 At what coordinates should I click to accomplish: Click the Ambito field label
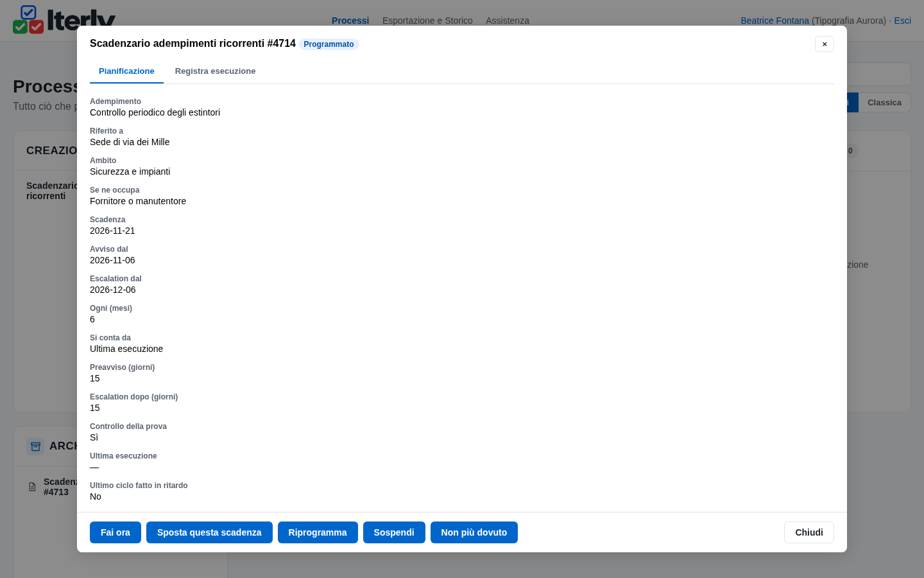(103, 161)
